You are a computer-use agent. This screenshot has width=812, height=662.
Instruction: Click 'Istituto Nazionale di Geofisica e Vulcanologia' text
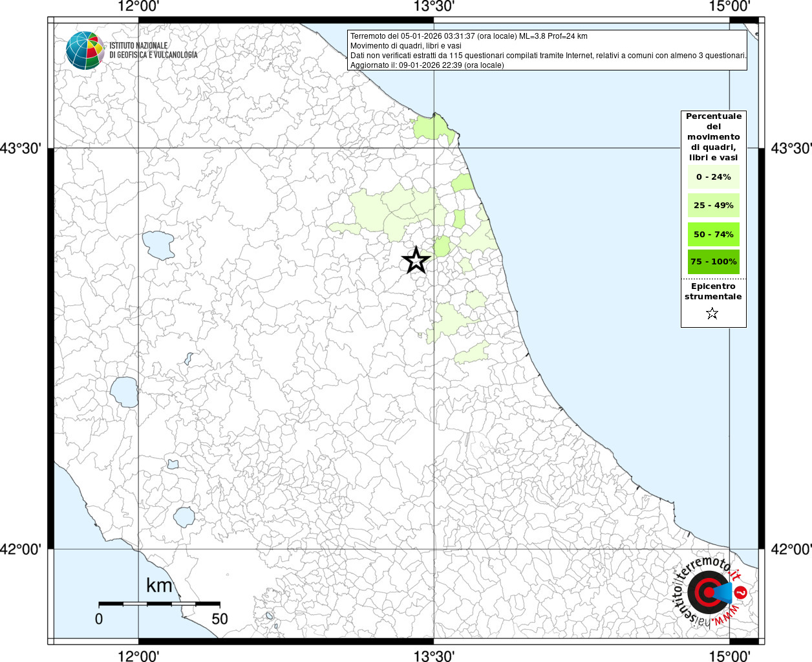click(153, 50)
